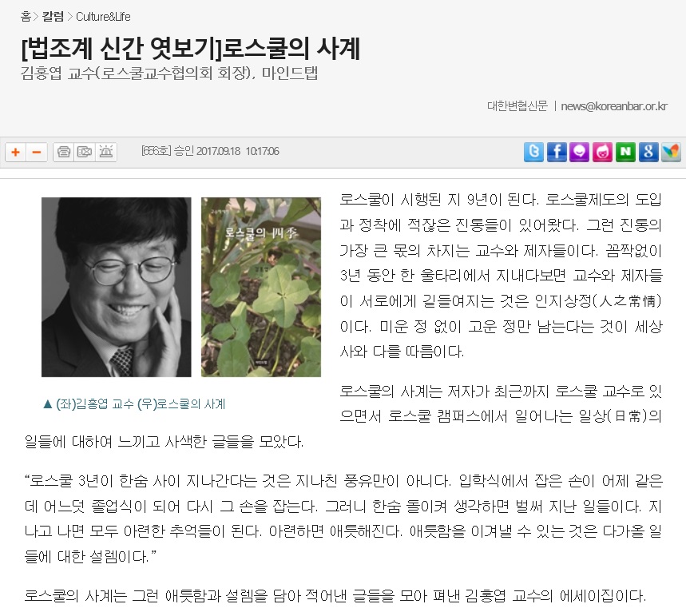Image resolution: width=686 pixels, height=616 pixels.
Task: Open portrait photo of 김홍엽 교수
Action: tap(117, 287)
